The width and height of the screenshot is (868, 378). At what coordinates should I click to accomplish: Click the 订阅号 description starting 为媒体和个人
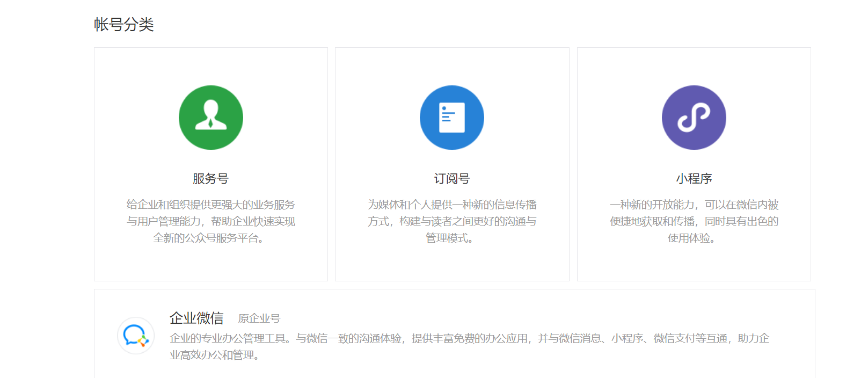point(452,221)
